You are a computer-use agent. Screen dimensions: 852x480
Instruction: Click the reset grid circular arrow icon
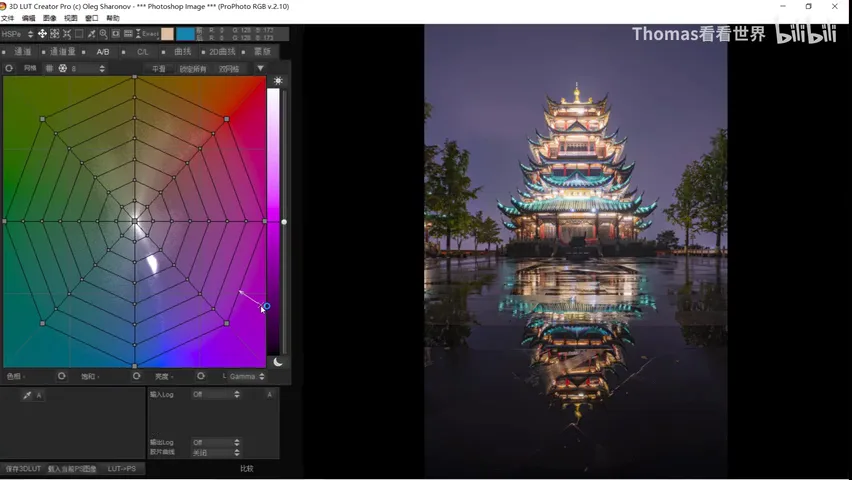[9, 68]
